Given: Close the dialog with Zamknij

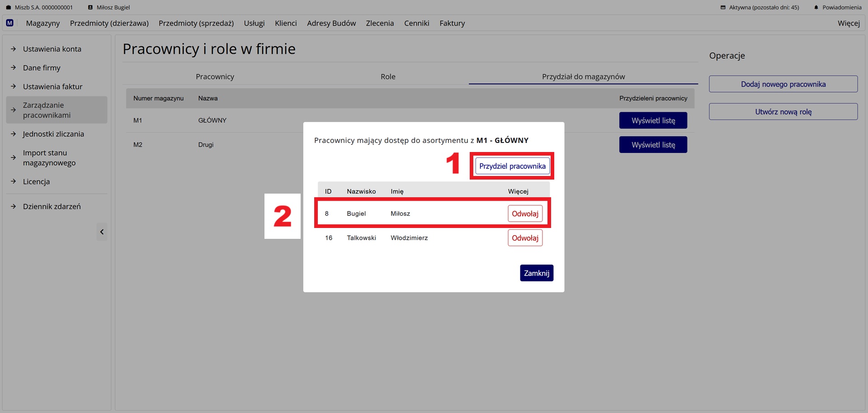Looking at the screenshot, I should click(x=536, y=273).
